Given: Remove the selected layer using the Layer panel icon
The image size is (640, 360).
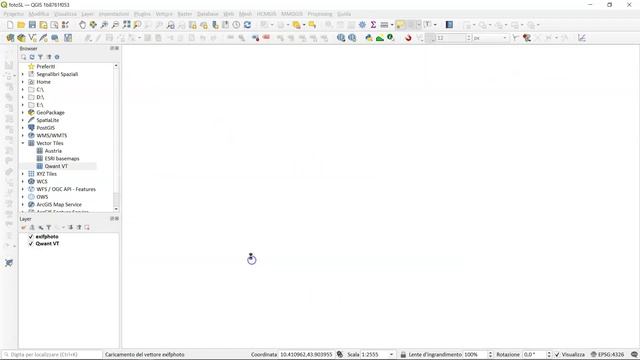Looking at the screenshot, I should pyautogui.click(x=87, y=227).
